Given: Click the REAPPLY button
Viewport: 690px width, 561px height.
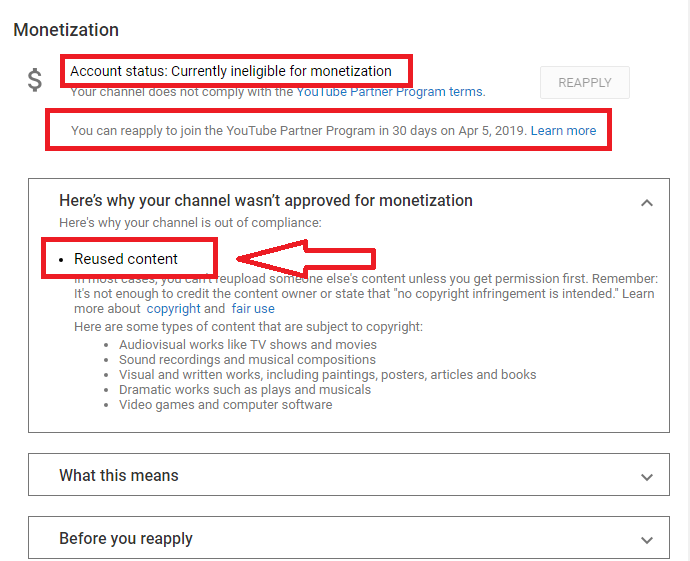Looking at the screenshot, I should (584, 82).
